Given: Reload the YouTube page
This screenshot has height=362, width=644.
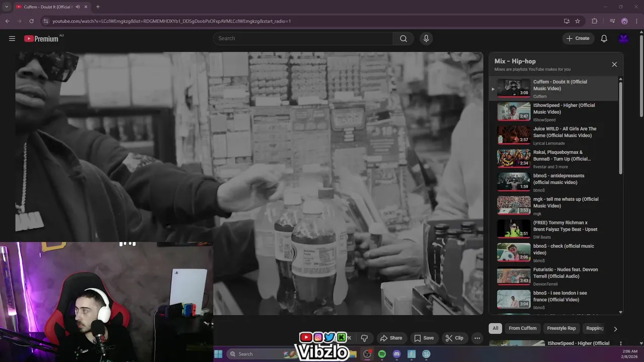Looking at the screenshot, I should tap(31, 21).
